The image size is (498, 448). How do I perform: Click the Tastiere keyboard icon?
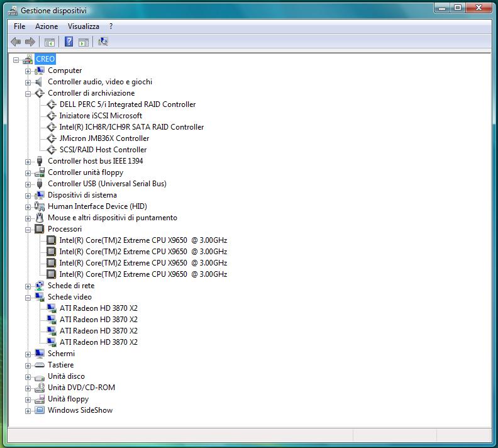tap(40, 365)
